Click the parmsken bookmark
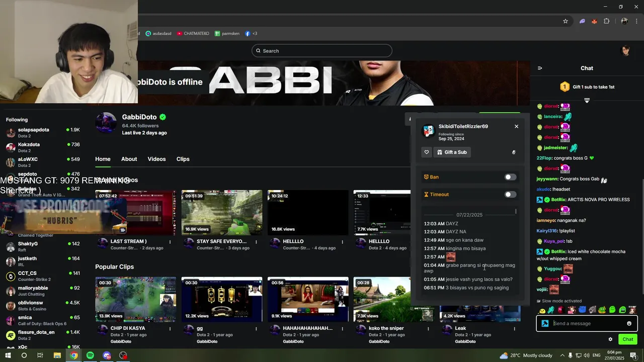Viewport: 644px width, 362px height. (227, 34)
